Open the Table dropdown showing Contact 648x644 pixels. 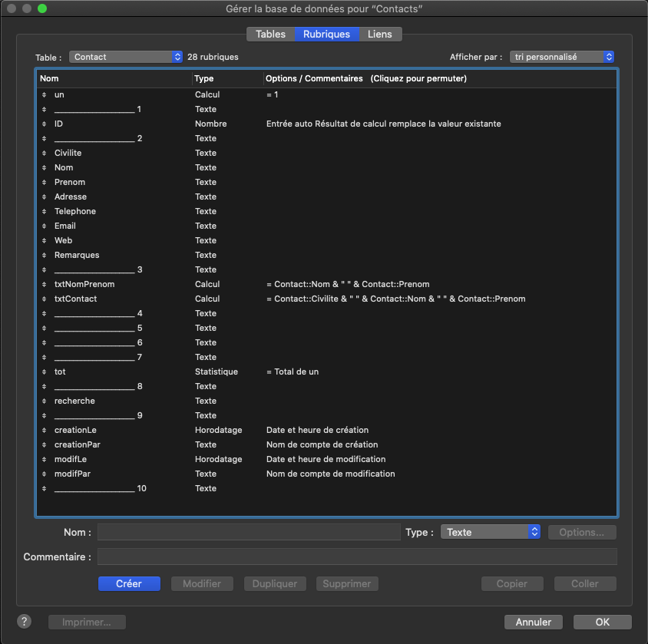pyautogui.click(x=126, y=57)
